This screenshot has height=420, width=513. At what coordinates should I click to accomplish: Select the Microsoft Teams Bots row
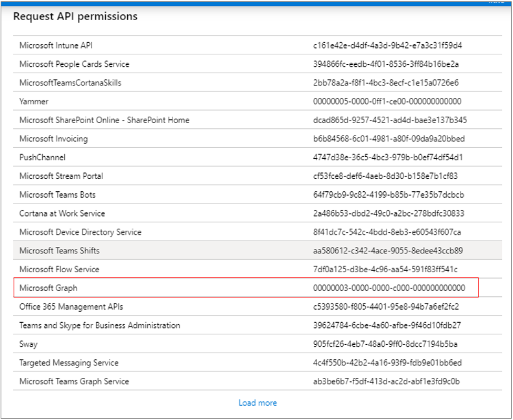tap(257, 194)
